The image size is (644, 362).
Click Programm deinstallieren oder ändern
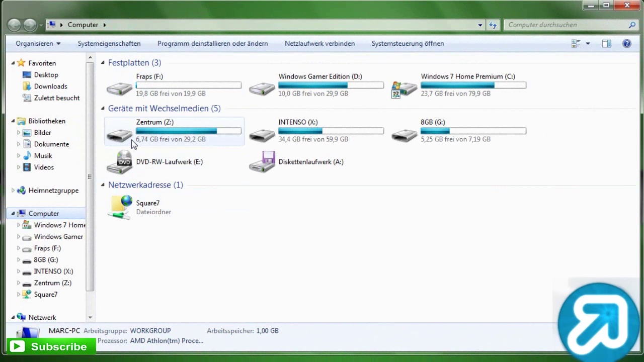(x=212, y=44)
